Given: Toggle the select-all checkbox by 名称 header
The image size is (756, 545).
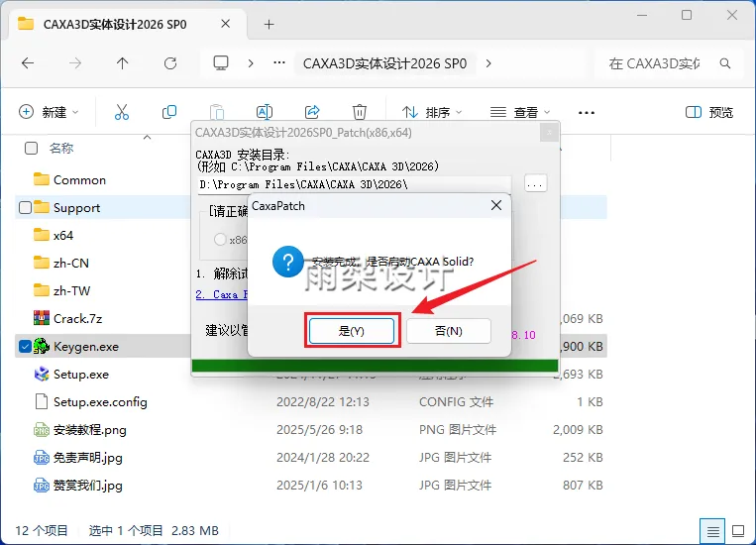Looking at the screenshot, I should point(31,148).
